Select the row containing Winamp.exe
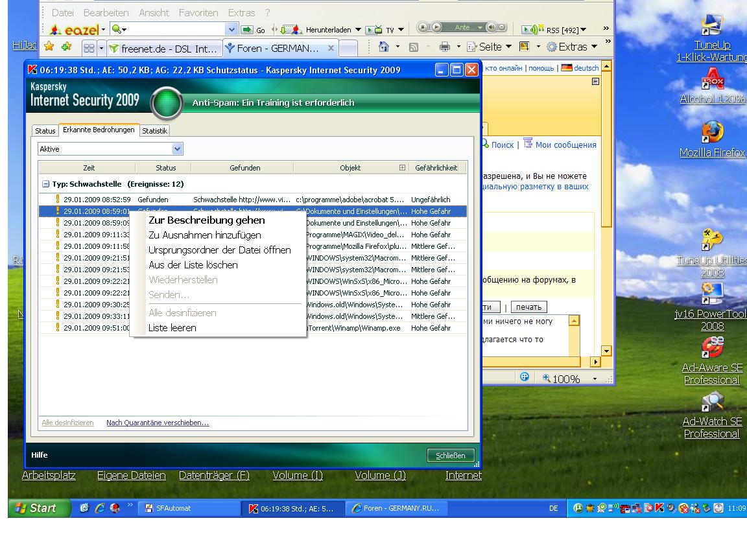Image resolution: width=747 pixels, height=560 pixels. [252, 327]
